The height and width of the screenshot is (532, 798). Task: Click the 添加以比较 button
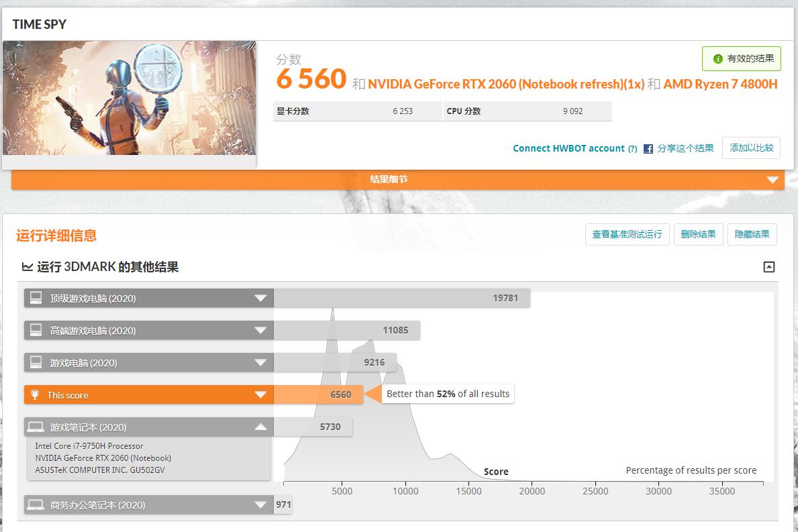click(750, 148)
